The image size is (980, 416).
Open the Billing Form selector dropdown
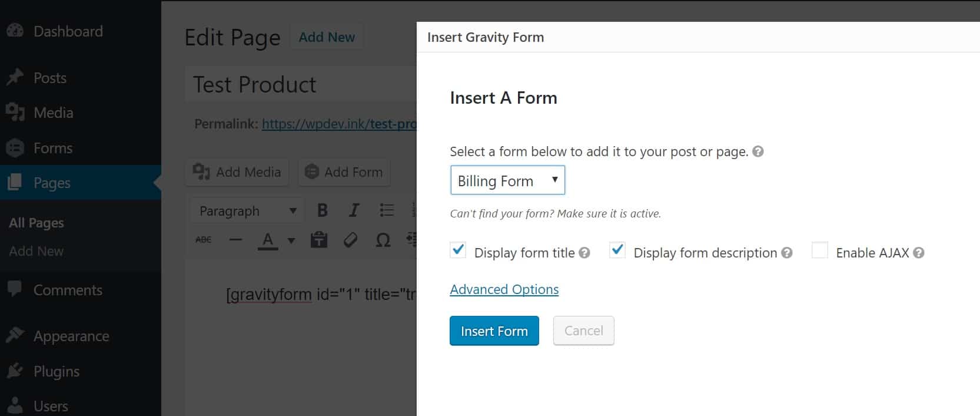pos(507,180)
